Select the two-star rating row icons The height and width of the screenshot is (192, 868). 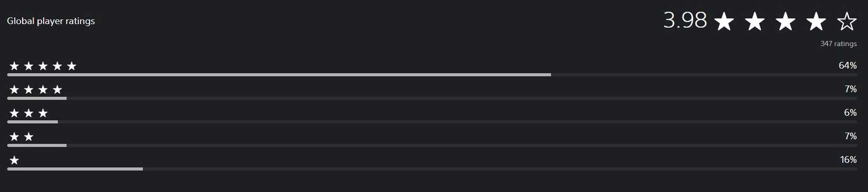pyautogui.click(x=22, y=137)
